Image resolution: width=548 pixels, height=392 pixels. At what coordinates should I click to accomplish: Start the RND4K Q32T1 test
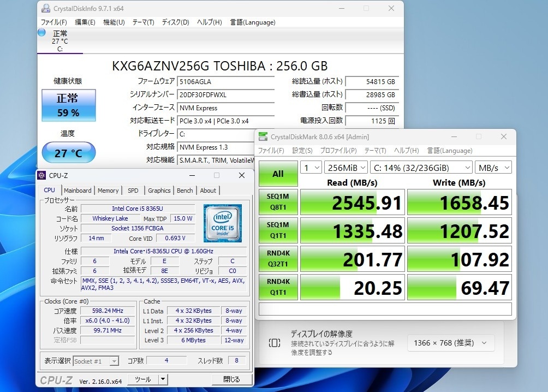(x=278, y=259)
